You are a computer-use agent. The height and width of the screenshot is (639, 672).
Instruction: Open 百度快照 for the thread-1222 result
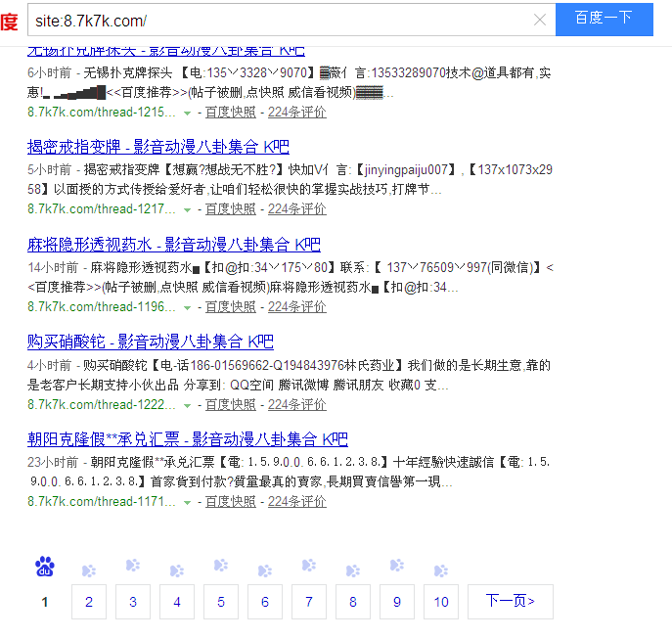pyautogui.click(x=231, y=405)
